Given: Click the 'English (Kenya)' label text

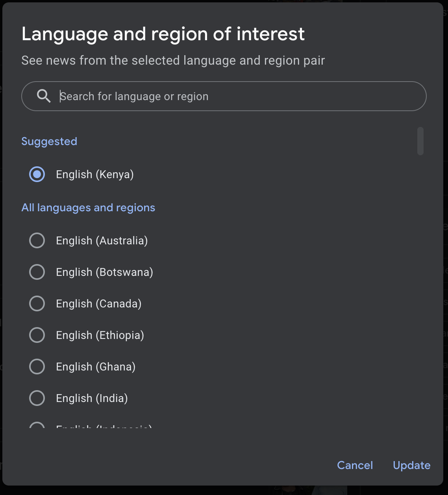Looking at the screenshot, I should [x=95, y=174].
